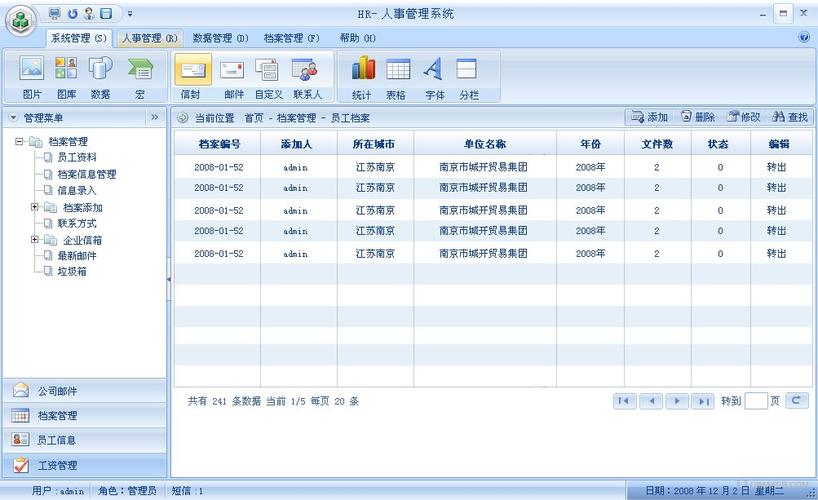Click 短信 : 1 in status bar
Image resolution: width=818 pixels, height=500 pixels.
click(x=187, y=491)
